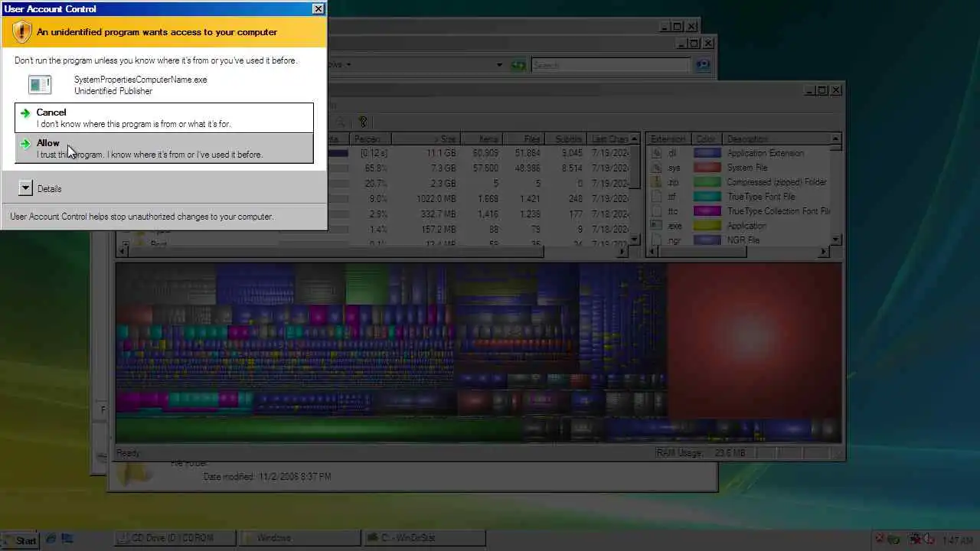Screen dimensions: 980x551
Task: Click the .sys file type icon
Action: [x=656, y=168]
